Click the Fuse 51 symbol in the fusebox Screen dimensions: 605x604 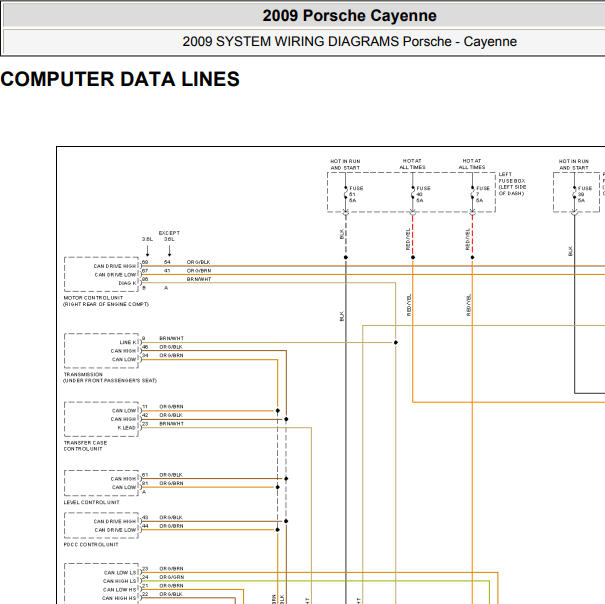coord(346,193)
